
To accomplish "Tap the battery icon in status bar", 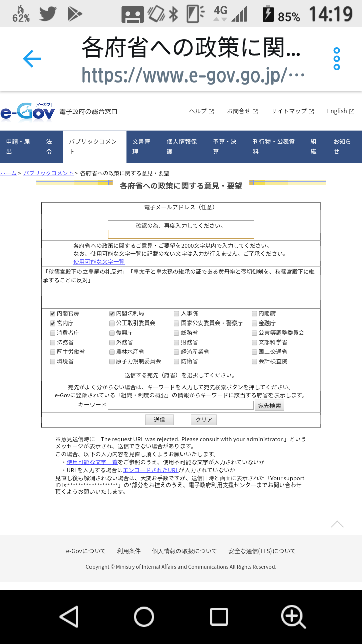I will coord(269,14).
